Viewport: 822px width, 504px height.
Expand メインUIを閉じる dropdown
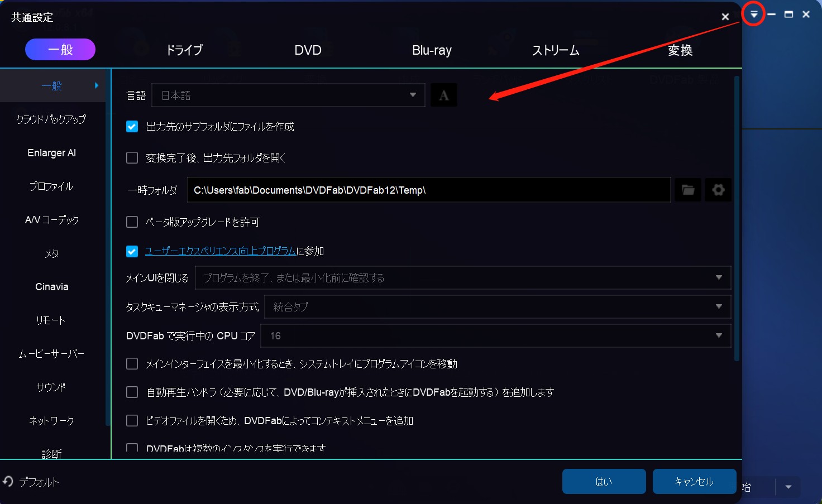pyautogui.click(x=463, y=277)
